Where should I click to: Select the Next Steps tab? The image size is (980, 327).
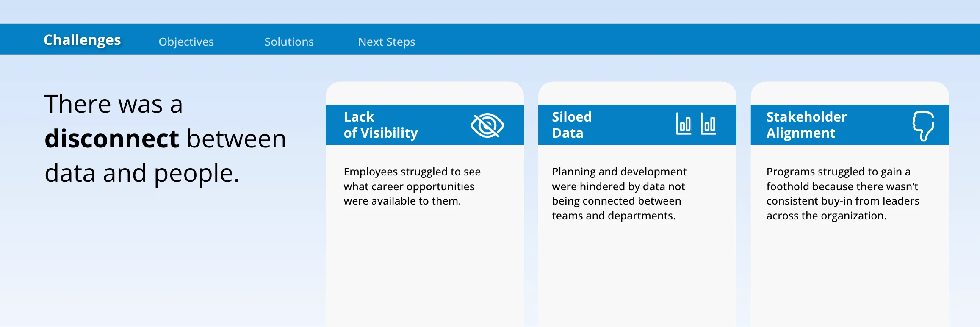pyautogui.click(x=387, y=42)
